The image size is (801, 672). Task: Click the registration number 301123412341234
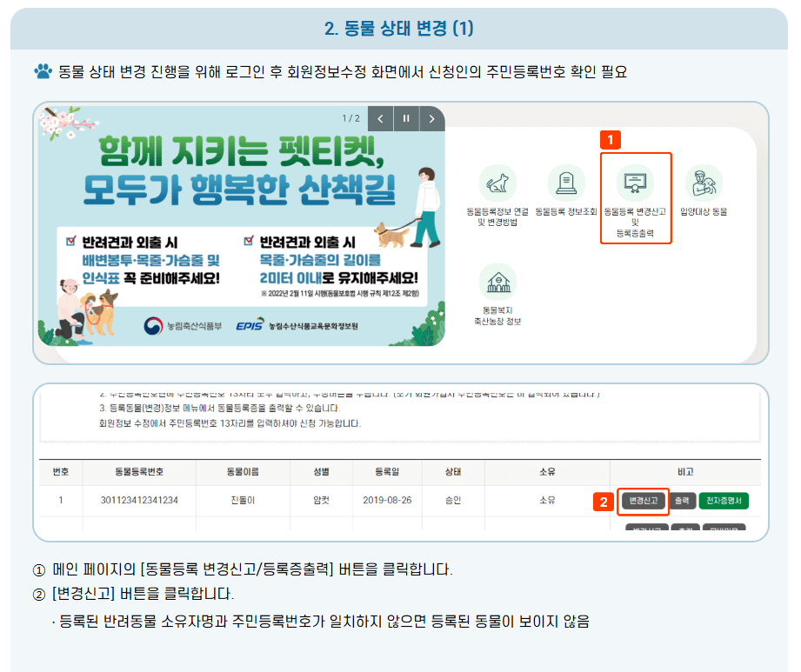[139, 500]
